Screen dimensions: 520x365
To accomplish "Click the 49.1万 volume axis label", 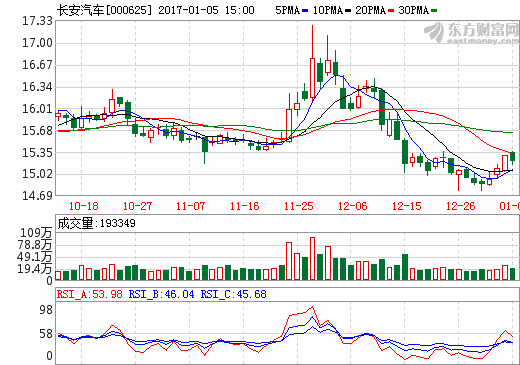I will [x=35, y=257].
